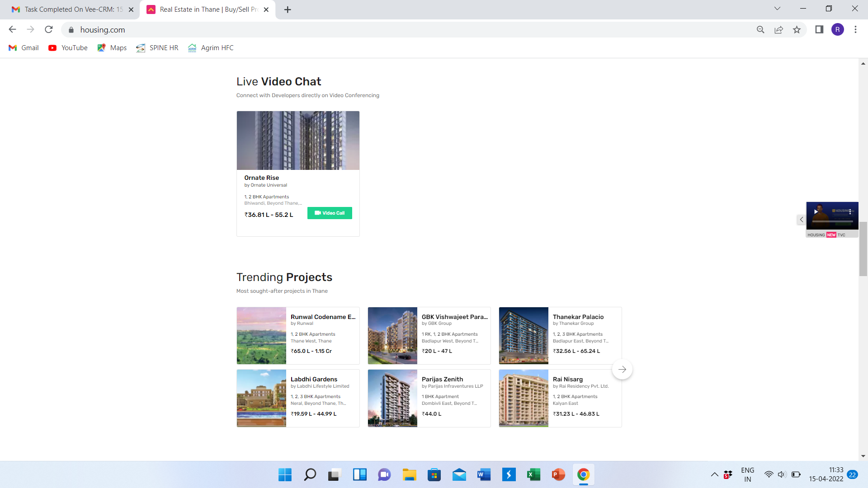Open the Rai Nisarg project card
Image resolution: width=868 pixels, height=488 pixels.
[560, 398]
